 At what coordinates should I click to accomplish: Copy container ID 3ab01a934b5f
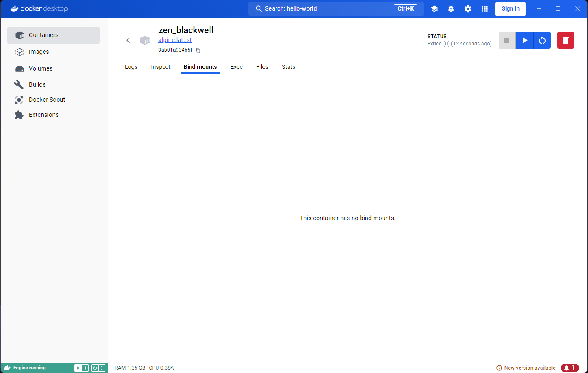198,50
